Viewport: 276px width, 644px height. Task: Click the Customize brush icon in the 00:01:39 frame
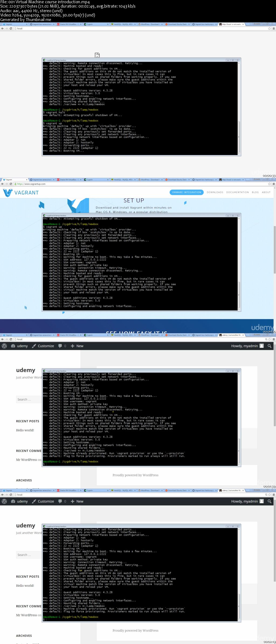pyautogui.click(x=34, y=346)
